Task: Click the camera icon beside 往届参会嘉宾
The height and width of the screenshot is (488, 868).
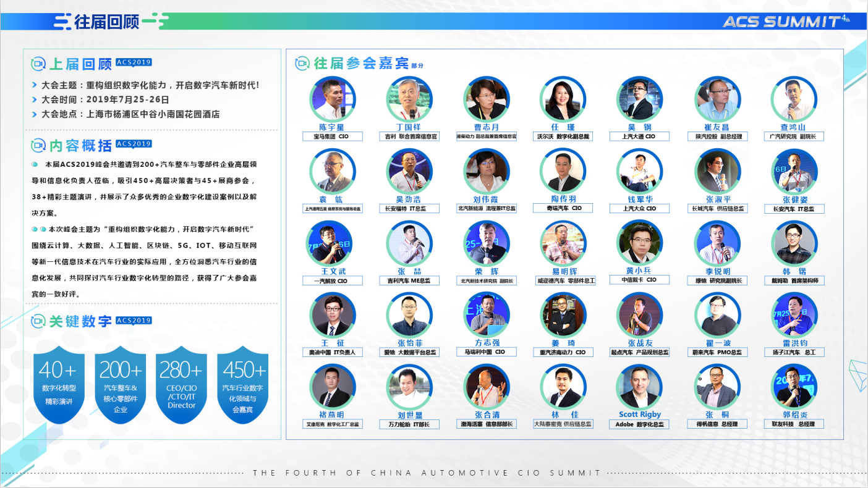Action: point(302,63)
